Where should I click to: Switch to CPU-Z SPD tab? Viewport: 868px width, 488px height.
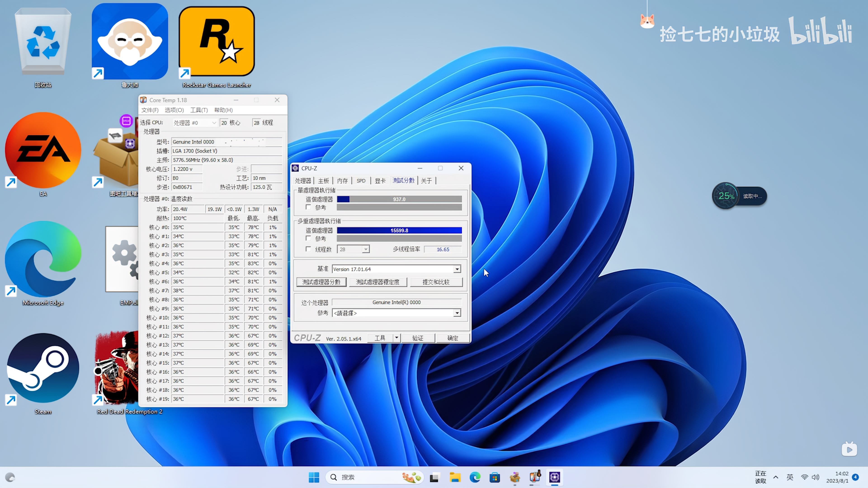(361, 181)
